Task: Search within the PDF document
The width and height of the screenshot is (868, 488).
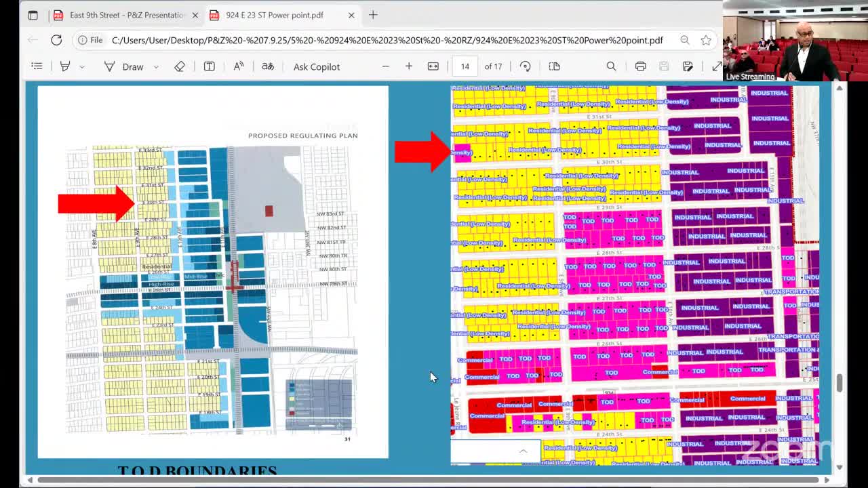Action: click(x=611, y=66)
